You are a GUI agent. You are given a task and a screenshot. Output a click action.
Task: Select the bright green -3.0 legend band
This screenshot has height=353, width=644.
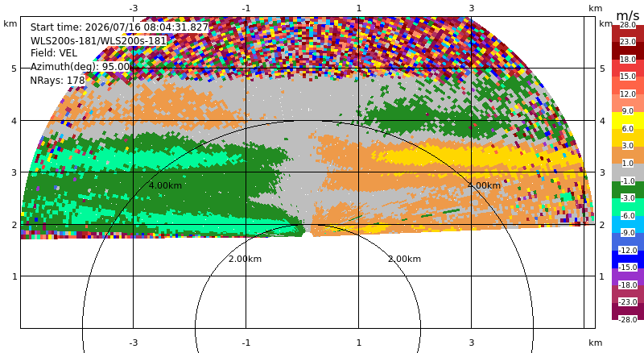coord(628,207)
